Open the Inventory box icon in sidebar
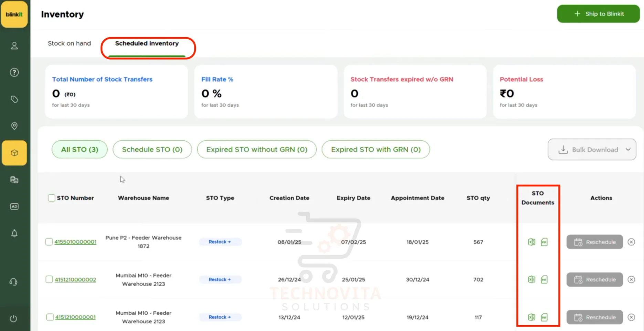 pyautogui.click(x=14, y=153)
